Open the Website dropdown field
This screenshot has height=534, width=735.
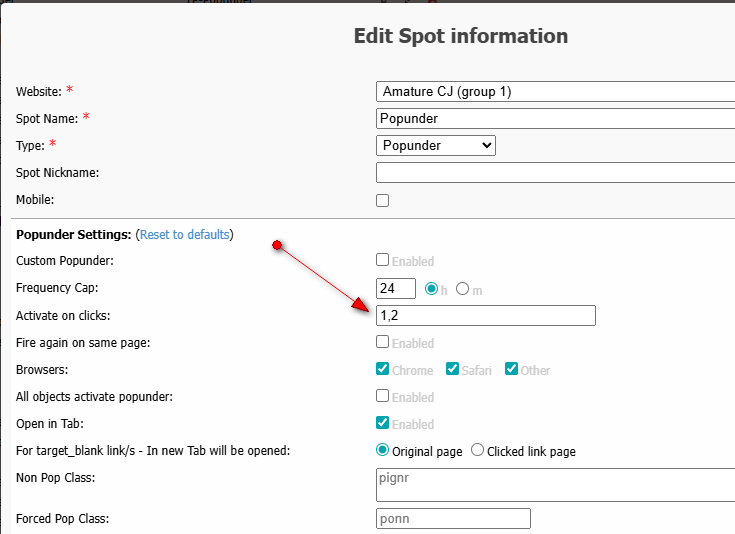(x=555, y=92)
